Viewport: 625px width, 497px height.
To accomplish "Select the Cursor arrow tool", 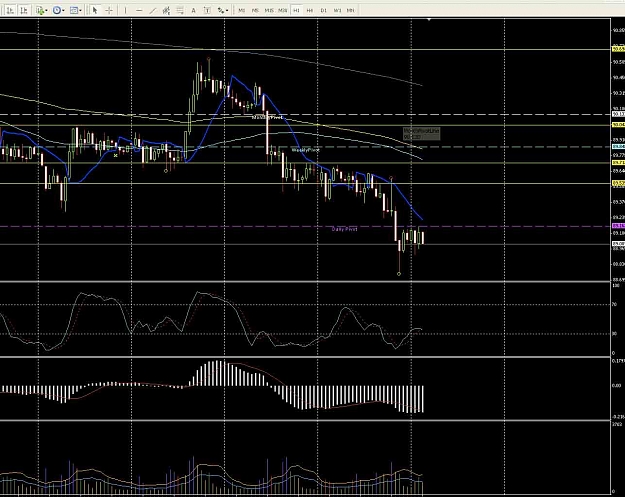I will click(x=95, y=10).
